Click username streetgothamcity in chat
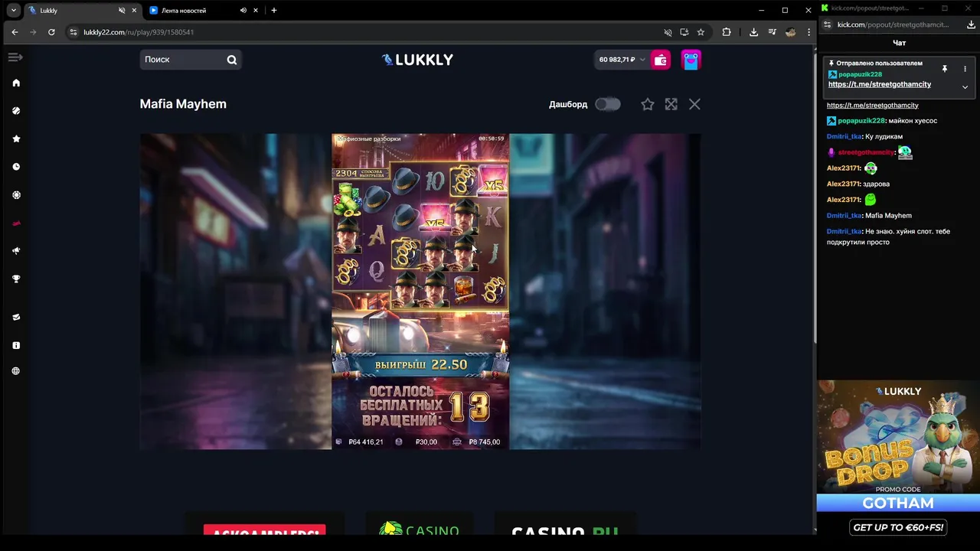This screenshot has width=980, height=551. pyautogui.click(x=866, y=152)
